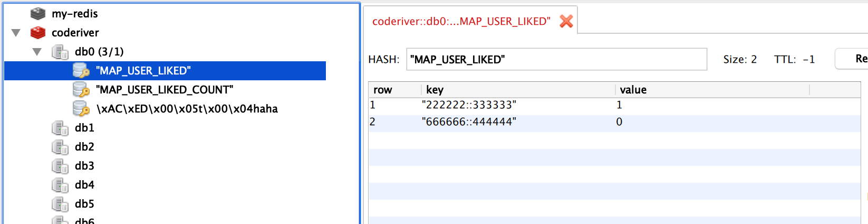The height and width of the screenshot is (224, 868).
Task: Click the db0 database icon
Action: (x=60, y=52)
